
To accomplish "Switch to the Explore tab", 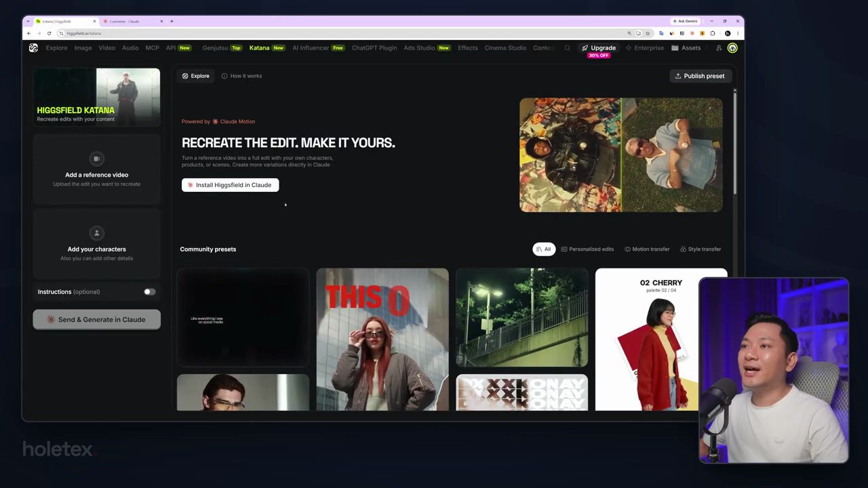I will pos(195,76).
